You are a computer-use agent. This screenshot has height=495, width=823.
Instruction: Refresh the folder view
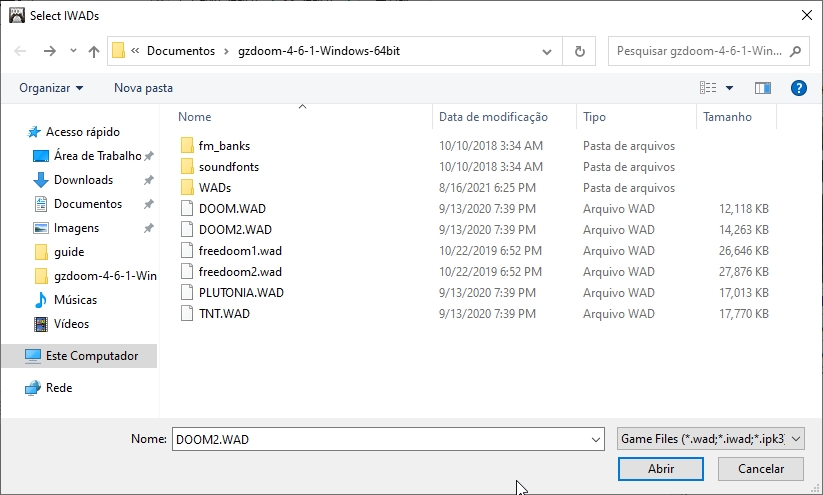tap(579, 51)
